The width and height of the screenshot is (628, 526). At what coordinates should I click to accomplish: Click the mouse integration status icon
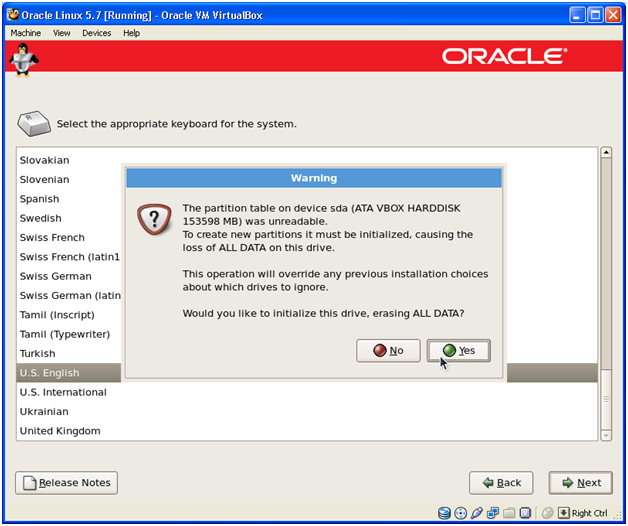click(x=547, y=513)
